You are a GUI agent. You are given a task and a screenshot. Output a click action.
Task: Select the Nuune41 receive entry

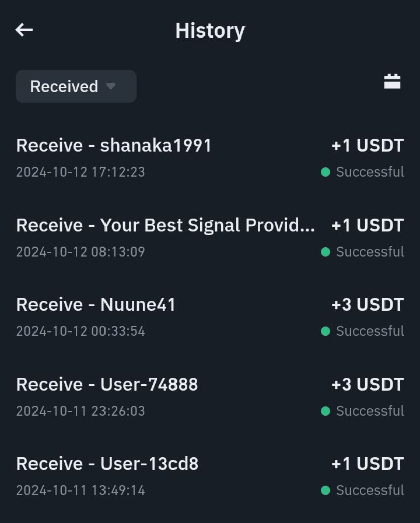96,304
